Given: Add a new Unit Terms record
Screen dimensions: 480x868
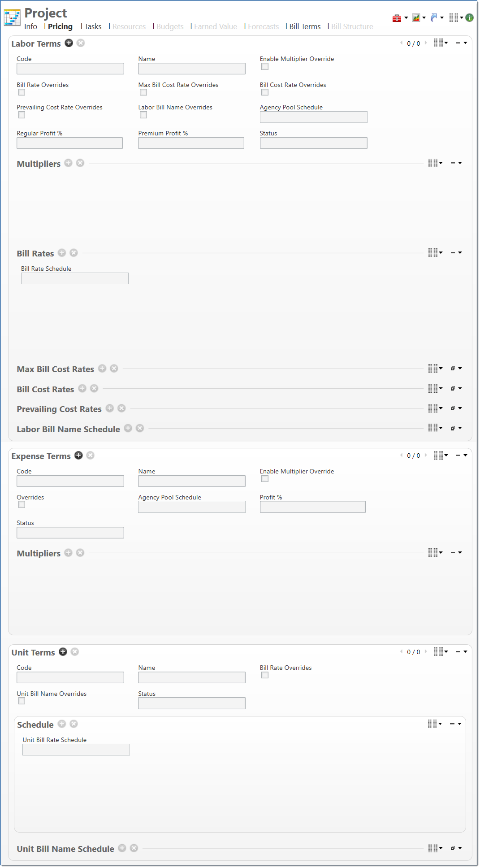Looking at the screenshot, I should coord(63,652).
